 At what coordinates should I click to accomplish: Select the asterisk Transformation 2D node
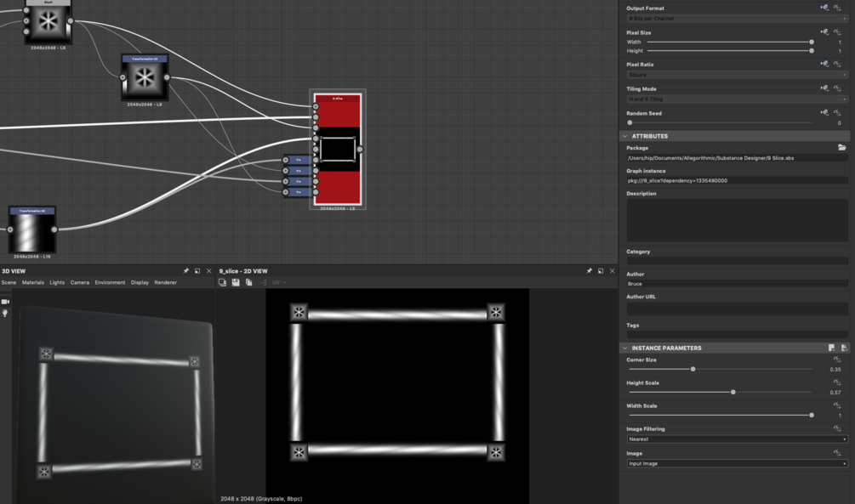pos(145,76)
